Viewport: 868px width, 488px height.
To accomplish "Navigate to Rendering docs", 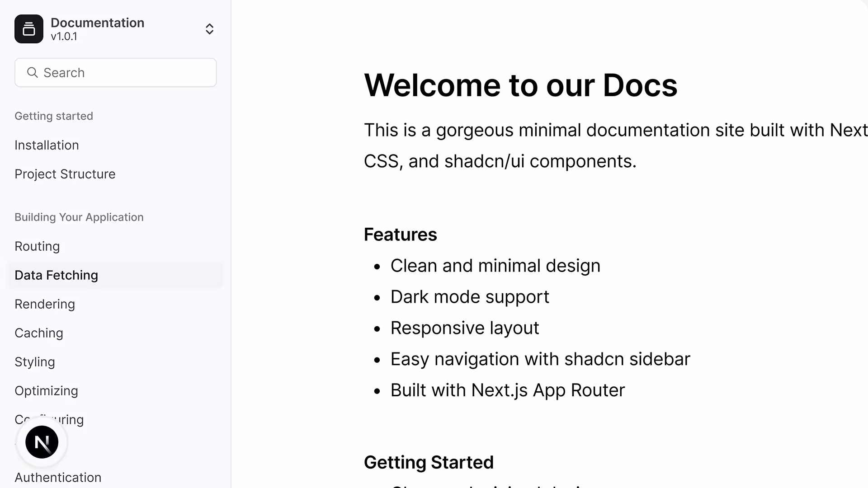I will pos(45,304).
